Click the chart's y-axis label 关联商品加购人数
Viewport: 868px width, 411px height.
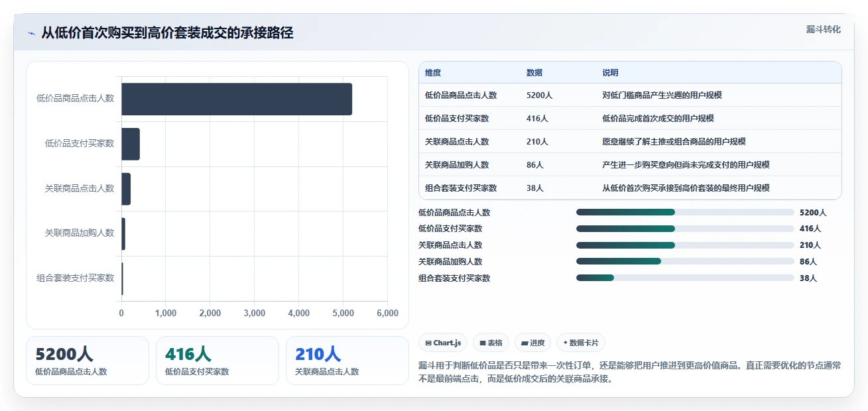click(x=80, y=233)
